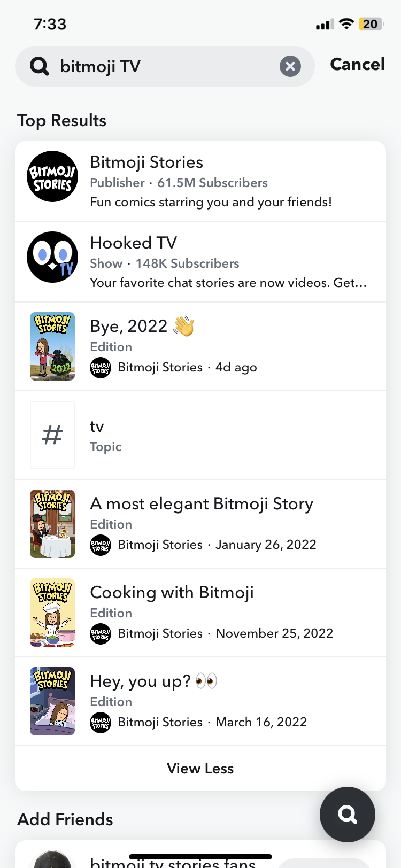Open the Hooked TV show logo

52,257
